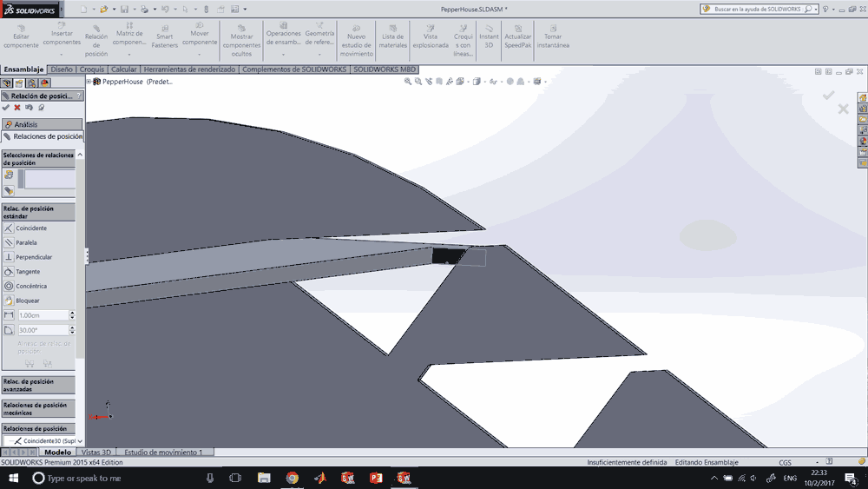Click the angle value field 30.00°
868x489 pixels.
pyautogui.click(x=43, y=330)
